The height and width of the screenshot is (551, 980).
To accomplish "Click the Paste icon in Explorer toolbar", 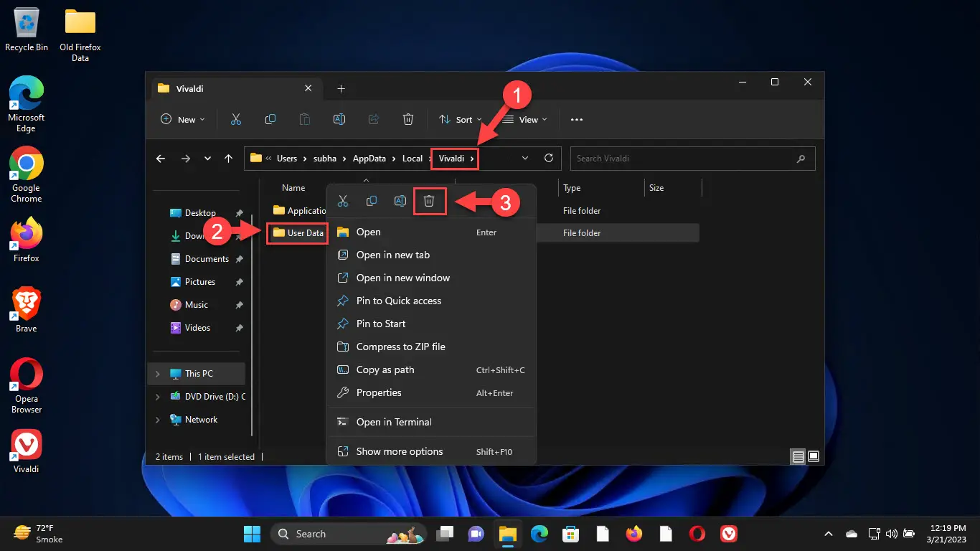I will [305, 120].
